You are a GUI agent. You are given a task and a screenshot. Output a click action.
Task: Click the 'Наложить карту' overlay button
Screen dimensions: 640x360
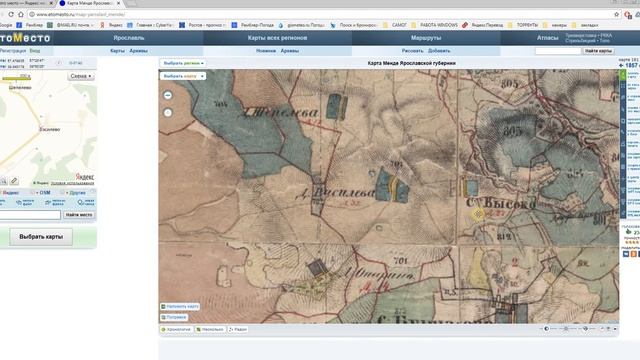click(180, 306)
